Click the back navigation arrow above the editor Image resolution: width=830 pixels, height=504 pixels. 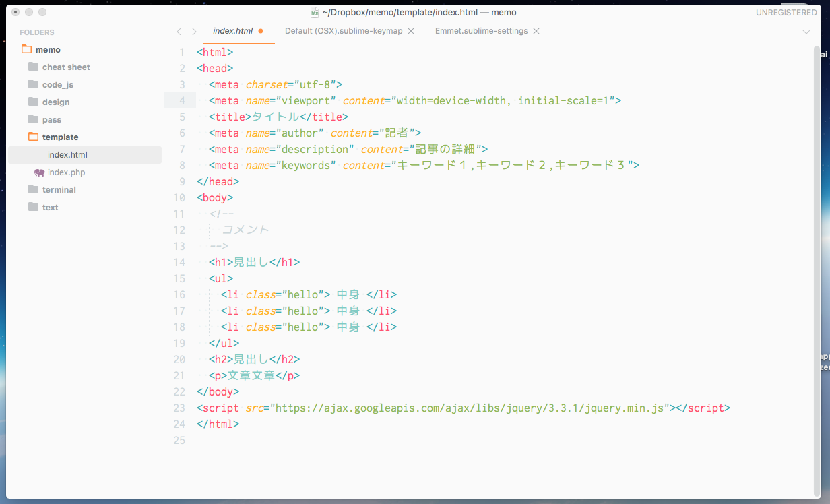click(179, 31)
